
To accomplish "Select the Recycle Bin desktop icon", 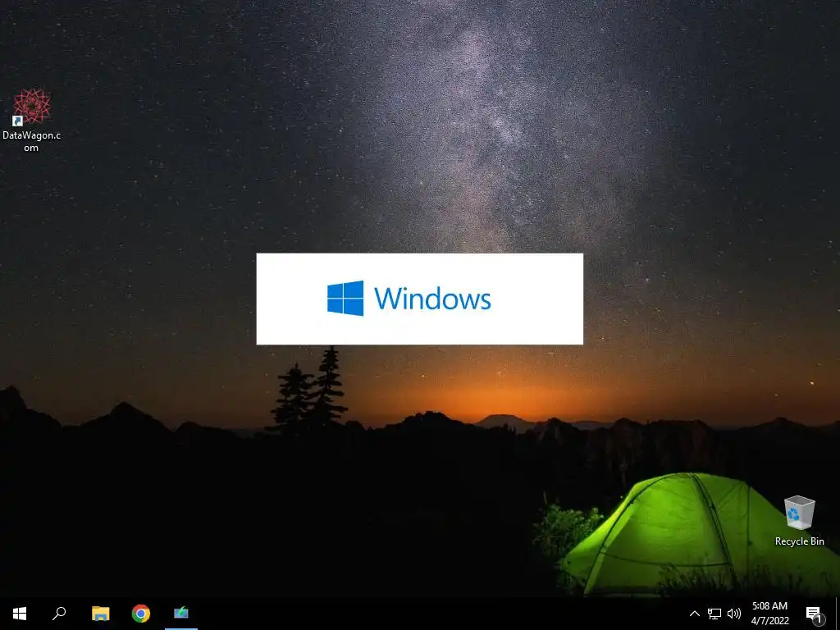I will coord(799,521).
